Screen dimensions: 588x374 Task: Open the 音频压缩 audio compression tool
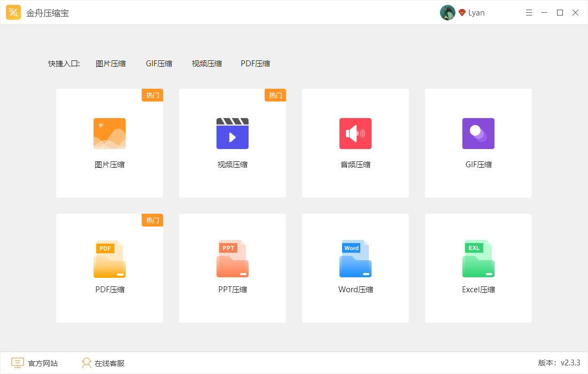tap(355, 143)
